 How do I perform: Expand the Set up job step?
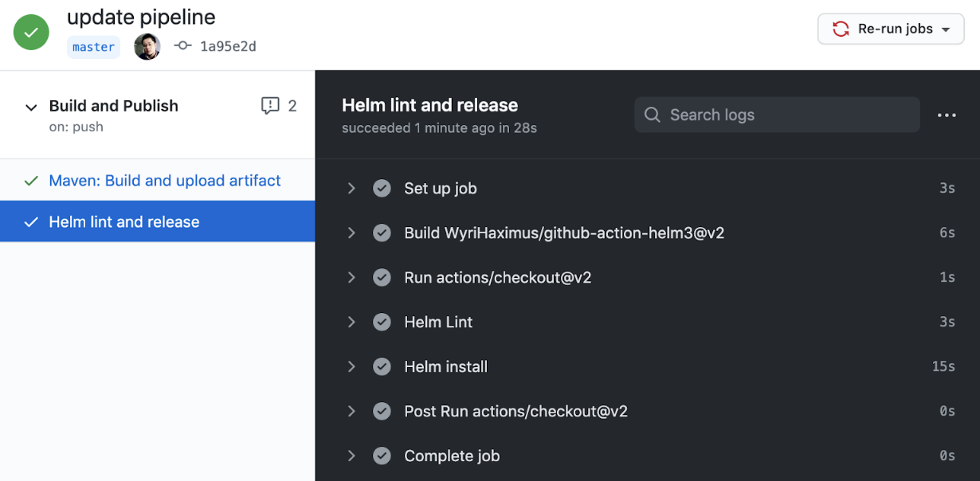point(351,189)
